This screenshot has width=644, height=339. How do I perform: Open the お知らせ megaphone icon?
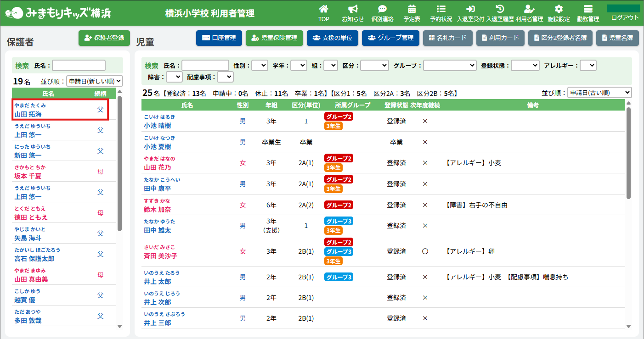(353, 9)
